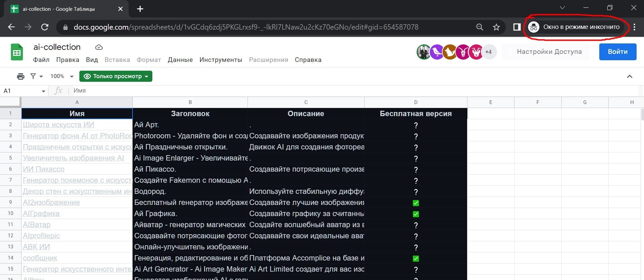Open the 'Только просмотр' mode dropdown
The height and width of the screenshot is (280, 644).
[x=116, y=76]
